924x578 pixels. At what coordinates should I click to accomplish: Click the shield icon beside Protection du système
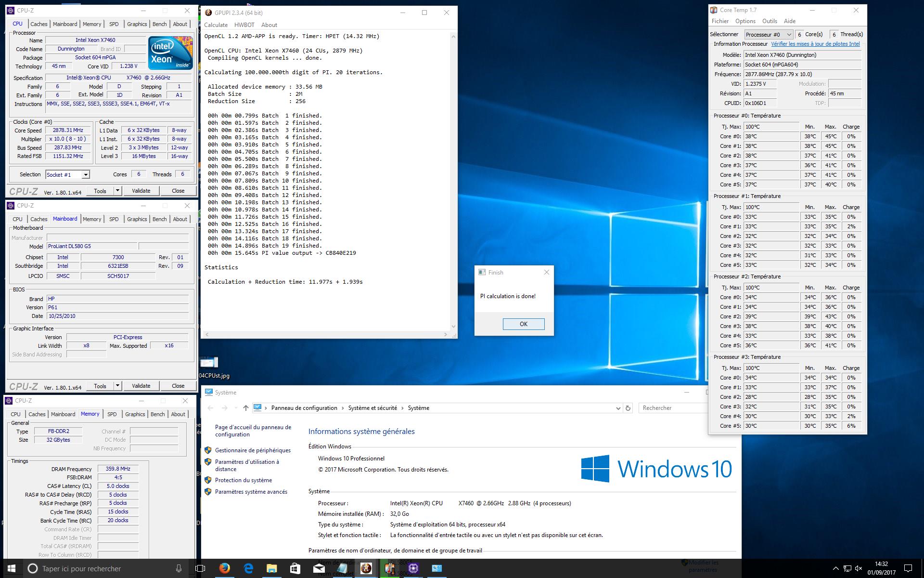(x=208, y=480)
